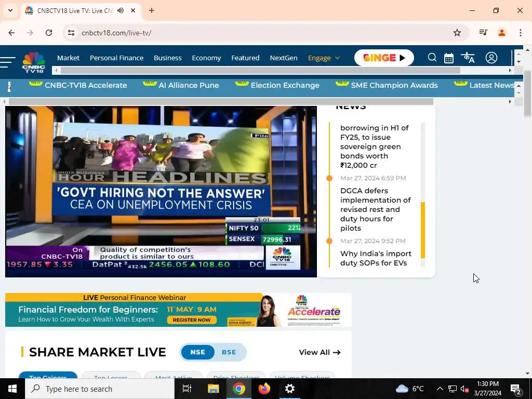Viewport: 532px width, 399px height.
Task: Open Financial Freedom for Beginners banner
Action: tap(178, 310)
